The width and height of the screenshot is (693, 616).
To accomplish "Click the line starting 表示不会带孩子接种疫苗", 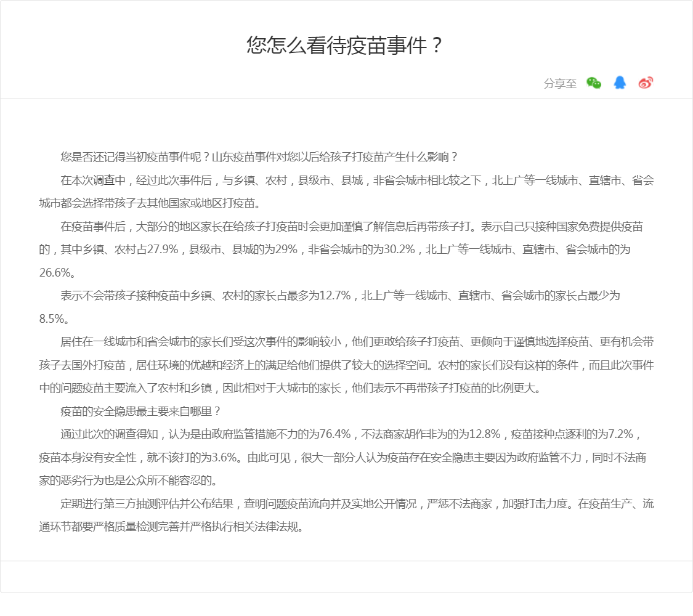I will tap(340, 296).
